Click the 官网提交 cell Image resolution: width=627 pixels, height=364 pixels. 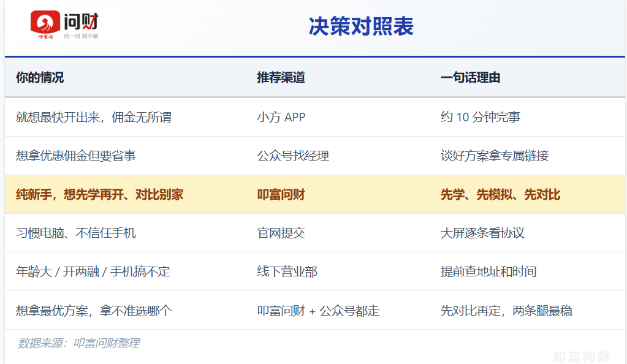pos(281,233)
